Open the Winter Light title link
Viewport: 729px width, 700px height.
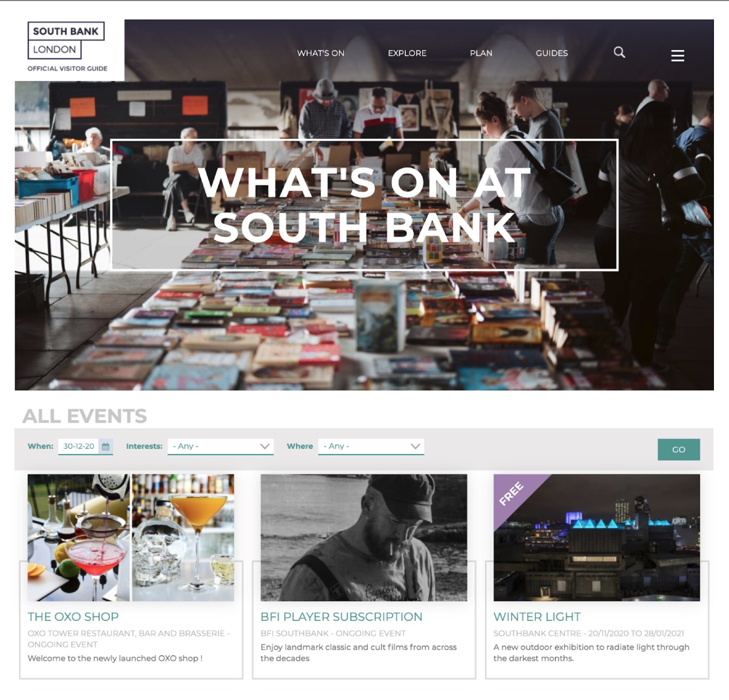tap(537, 617)
